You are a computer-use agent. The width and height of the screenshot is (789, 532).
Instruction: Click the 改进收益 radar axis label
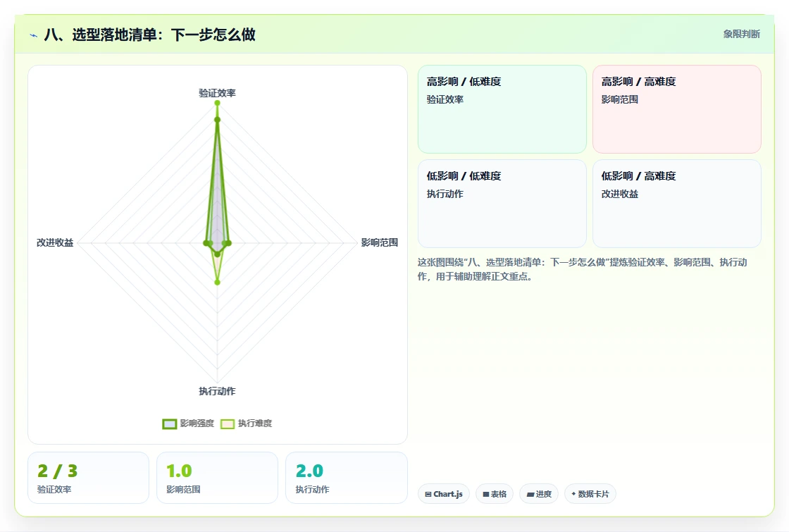click(55, 242)
